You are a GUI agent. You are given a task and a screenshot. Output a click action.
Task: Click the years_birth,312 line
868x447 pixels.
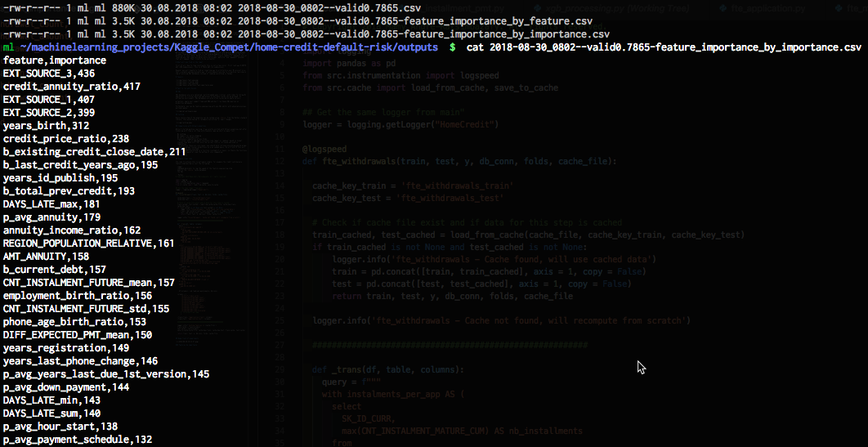[46, 126]
